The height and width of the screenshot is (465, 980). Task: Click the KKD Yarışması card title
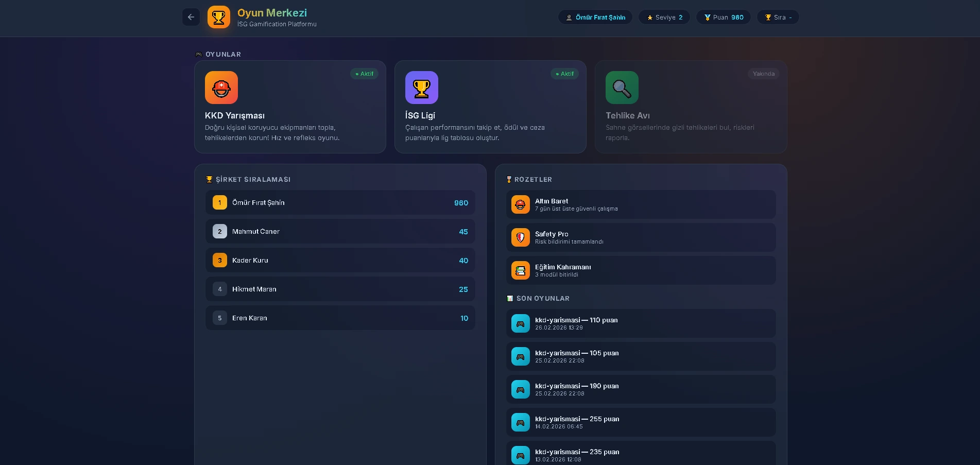[235, 116]
